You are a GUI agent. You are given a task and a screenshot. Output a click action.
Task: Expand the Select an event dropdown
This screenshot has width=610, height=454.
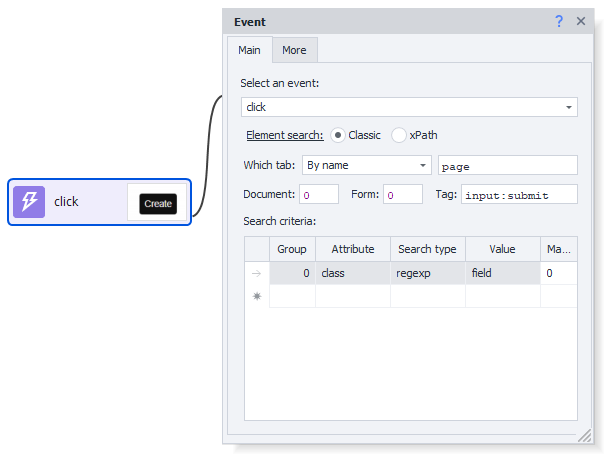coord(569,107)
